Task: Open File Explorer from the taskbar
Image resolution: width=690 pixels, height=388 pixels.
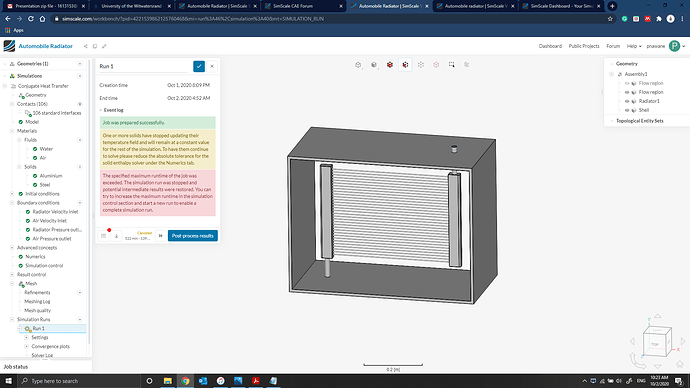Action: (168, 381)
